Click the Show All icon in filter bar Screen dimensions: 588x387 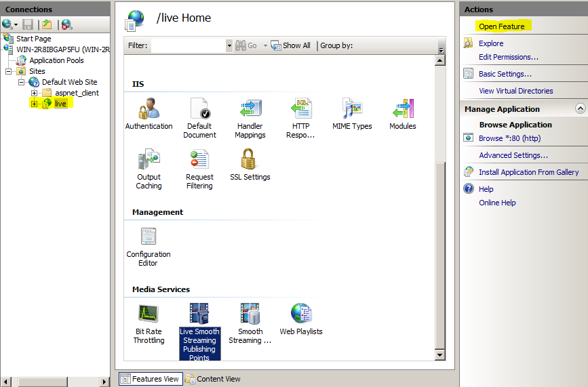click(x=276, y=45)
